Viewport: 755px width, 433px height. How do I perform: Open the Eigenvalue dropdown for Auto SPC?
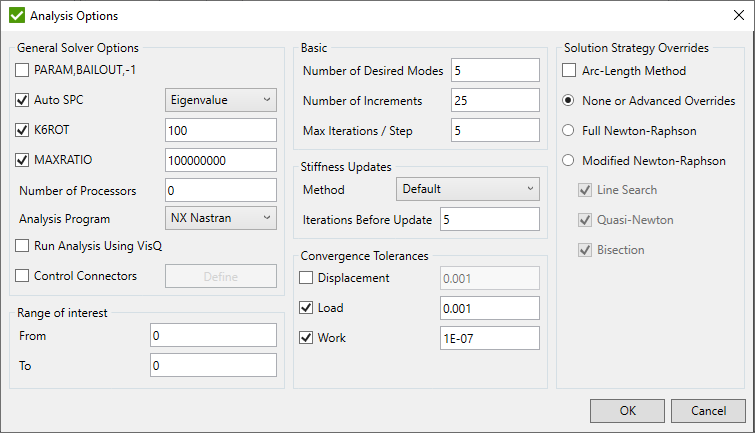[x=220, y=100]
